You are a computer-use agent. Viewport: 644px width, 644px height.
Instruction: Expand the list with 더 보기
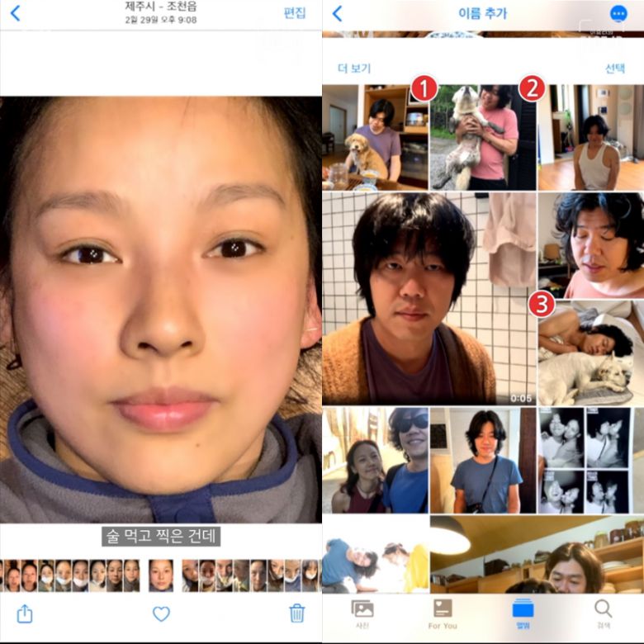354,68
